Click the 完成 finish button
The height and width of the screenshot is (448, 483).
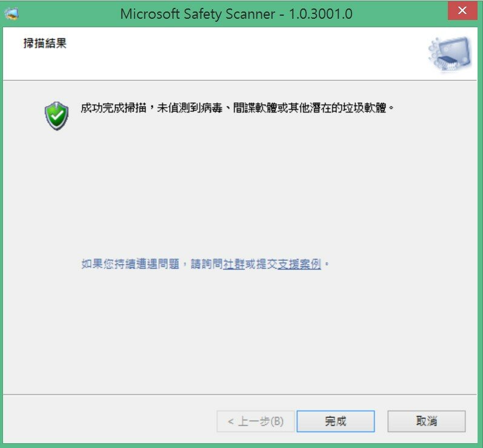point(336,421)
